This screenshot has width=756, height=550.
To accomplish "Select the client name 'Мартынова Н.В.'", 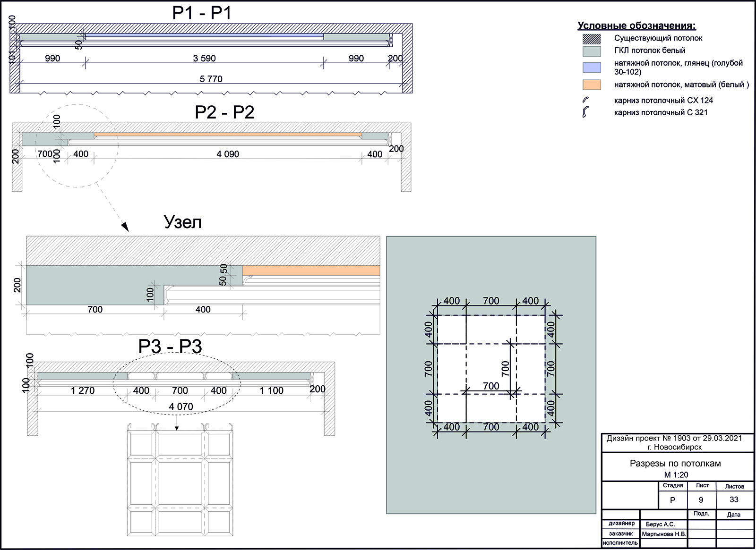I will click(664, 534).
